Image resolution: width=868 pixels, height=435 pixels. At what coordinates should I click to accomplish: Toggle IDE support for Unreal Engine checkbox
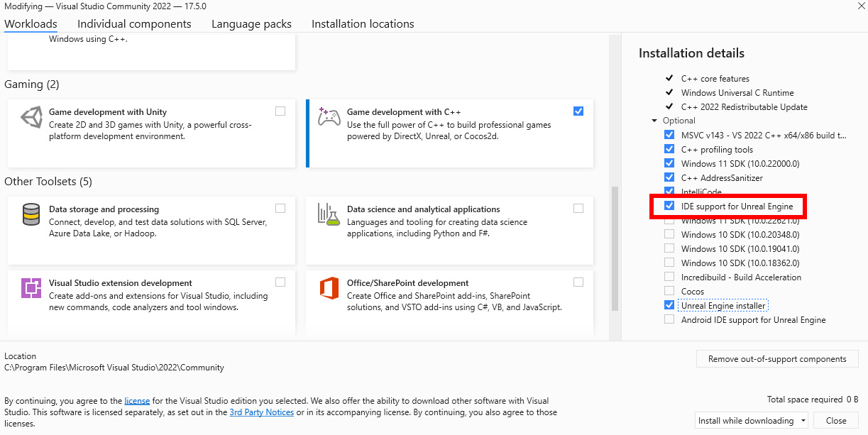[669, 206]
